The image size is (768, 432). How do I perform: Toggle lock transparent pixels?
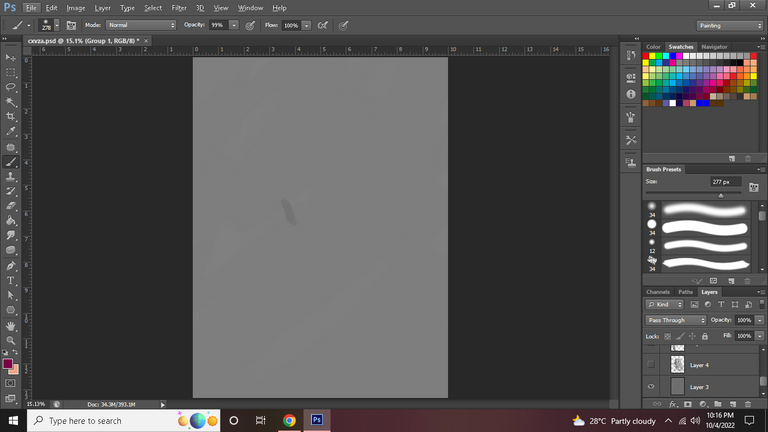pos(667,336)
